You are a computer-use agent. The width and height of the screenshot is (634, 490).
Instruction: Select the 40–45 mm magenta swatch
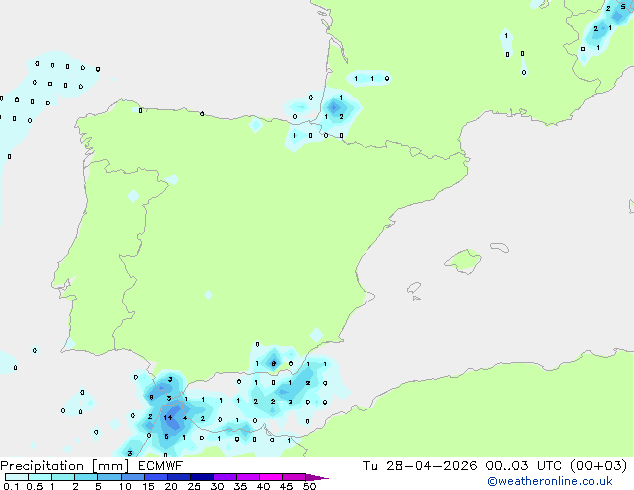click(x=271, y=477)
